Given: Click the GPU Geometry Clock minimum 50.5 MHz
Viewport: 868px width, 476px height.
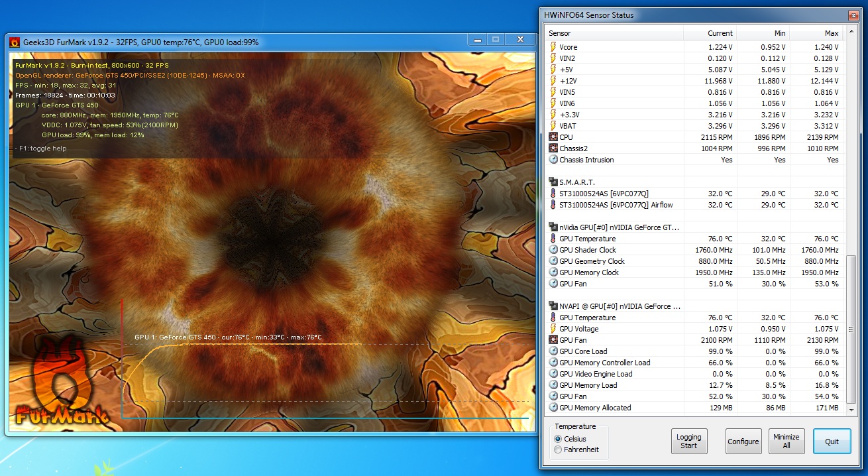Looking at the screenshot, I should (770, 261).
